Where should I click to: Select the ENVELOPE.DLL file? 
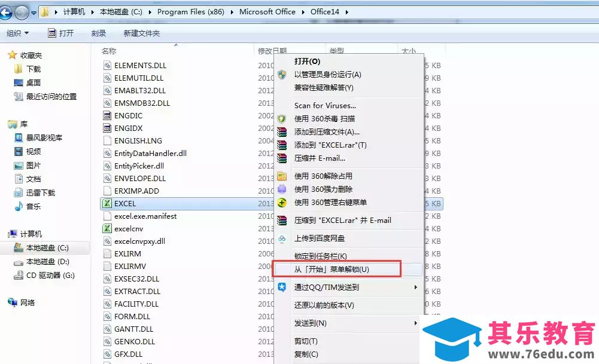tap(140, 179)
